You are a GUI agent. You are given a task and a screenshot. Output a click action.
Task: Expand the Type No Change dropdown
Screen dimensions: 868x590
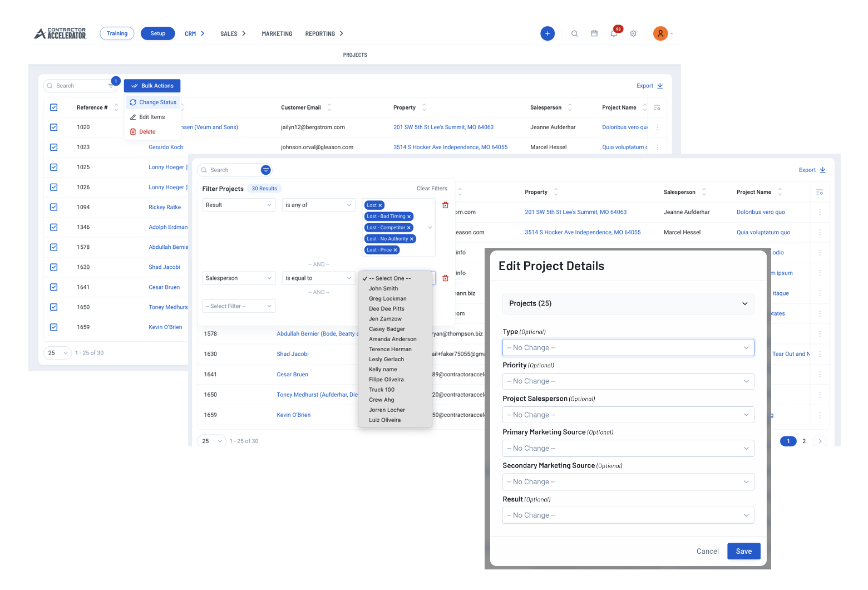pos(628,347)
